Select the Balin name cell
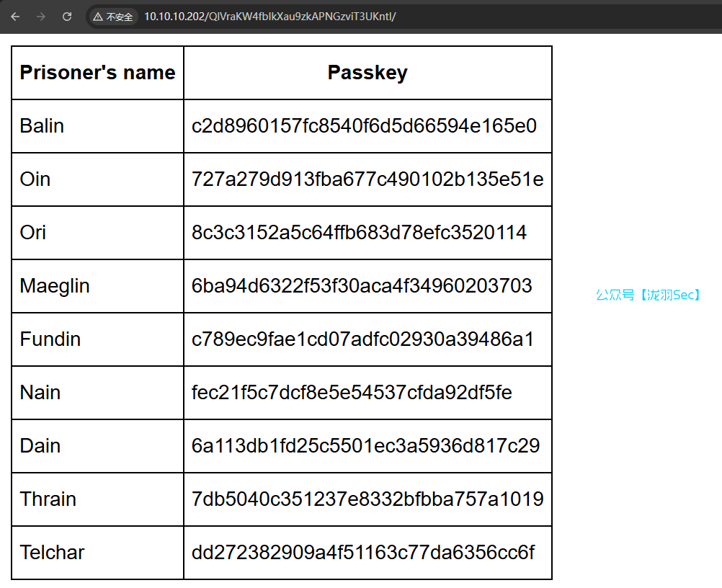The image size is (722, 588). 42,126
